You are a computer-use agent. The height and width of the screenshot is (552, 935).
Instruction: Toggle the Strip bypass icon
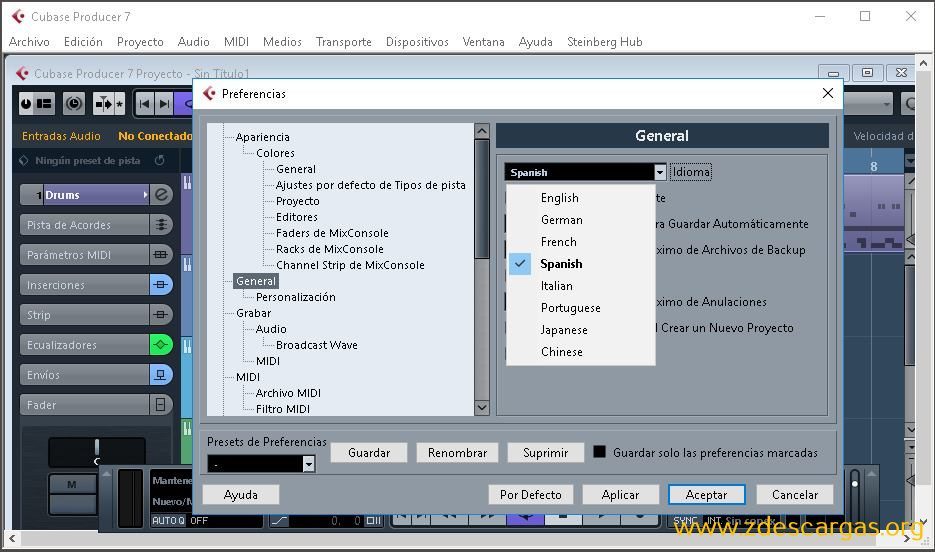(161, 314)
